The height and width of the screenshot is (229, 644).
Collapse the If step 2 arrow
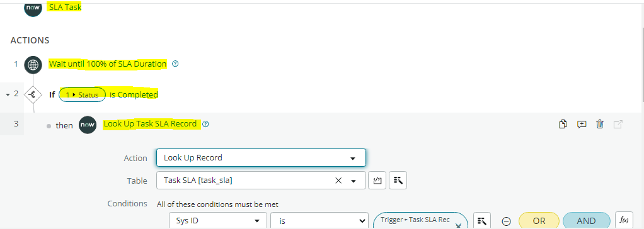8,95
